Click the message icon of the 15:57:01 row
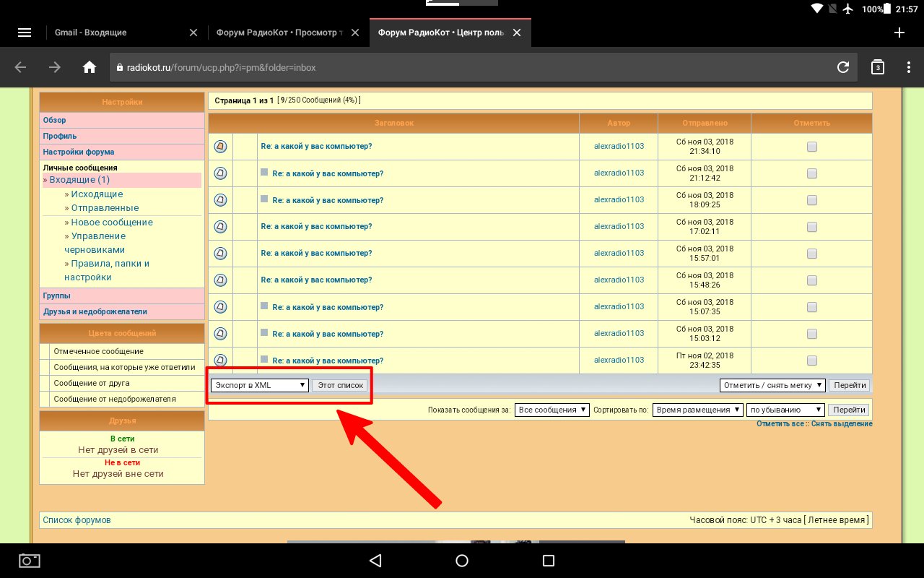Viewport: 924px width, 578px height. pos(221,254)
